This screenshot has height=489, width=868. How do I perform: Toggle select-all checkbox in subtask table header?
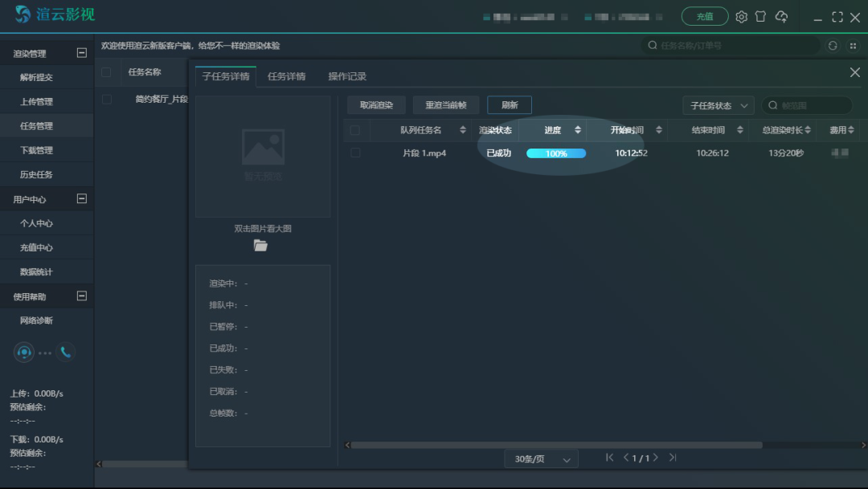[355, 130]
